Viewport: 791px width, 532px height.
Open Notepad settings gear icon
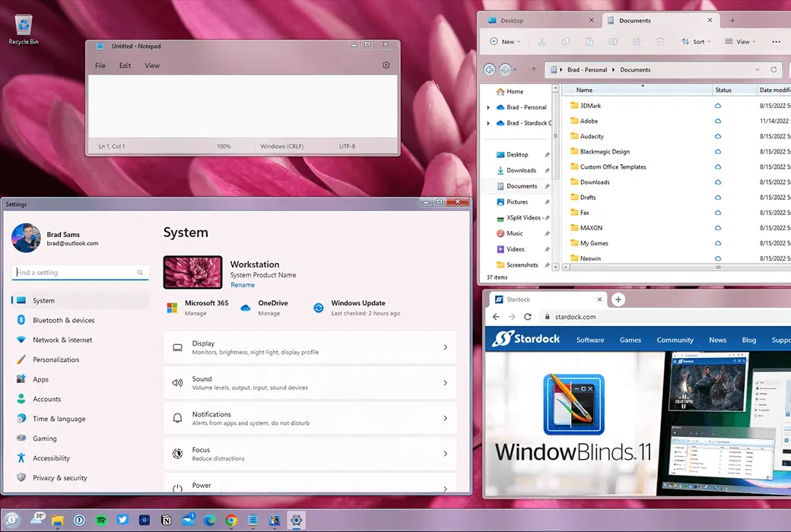pyautogui.click(x=386, y=65)
